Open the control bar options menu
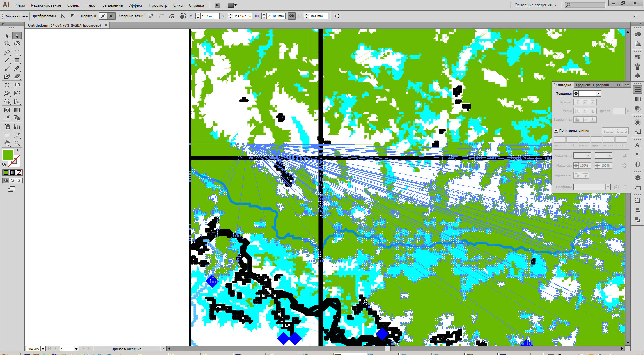 (x=636, y=16)
